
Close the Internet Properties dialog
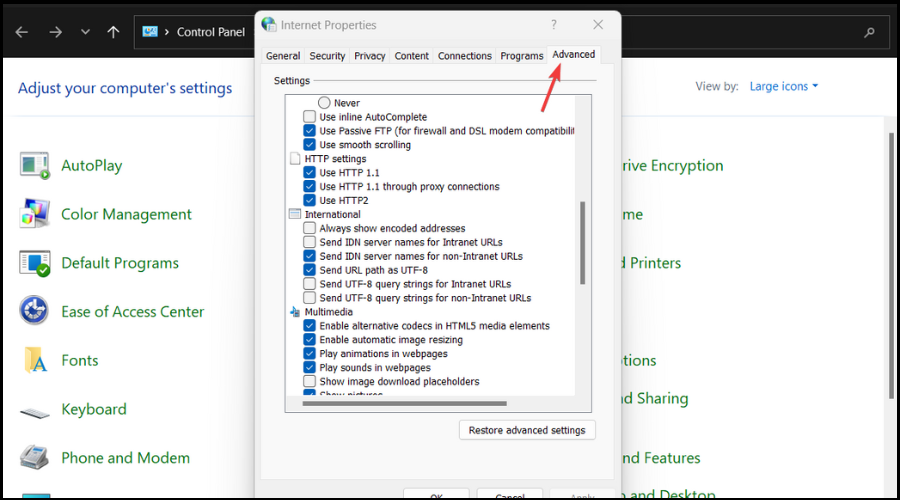coord(598,25)
